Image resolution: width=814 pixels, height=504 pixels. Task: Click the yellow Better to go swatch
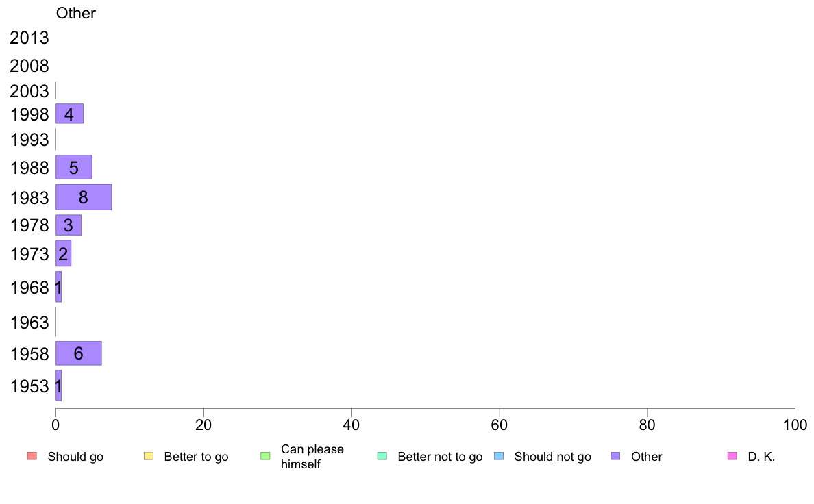click(149, 456)
